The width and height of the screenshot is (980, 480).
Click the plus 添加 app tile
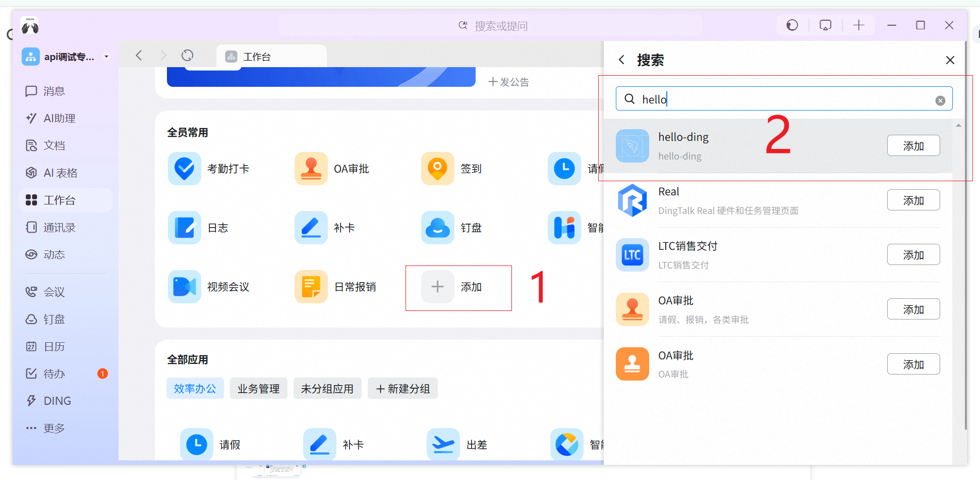coord(438,287)
